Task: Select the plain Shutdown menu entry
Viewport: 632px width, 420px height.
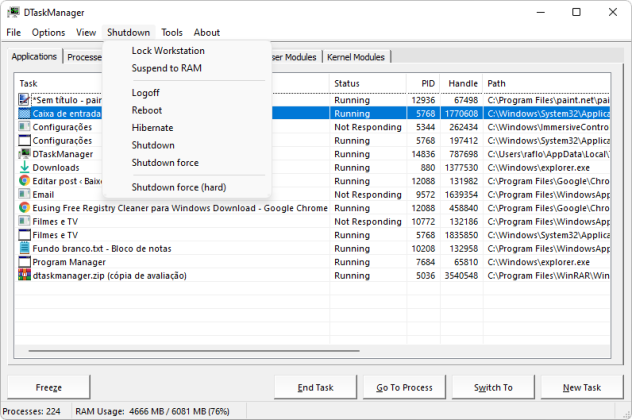Action: pyautogui.click(x=153, y=145)
